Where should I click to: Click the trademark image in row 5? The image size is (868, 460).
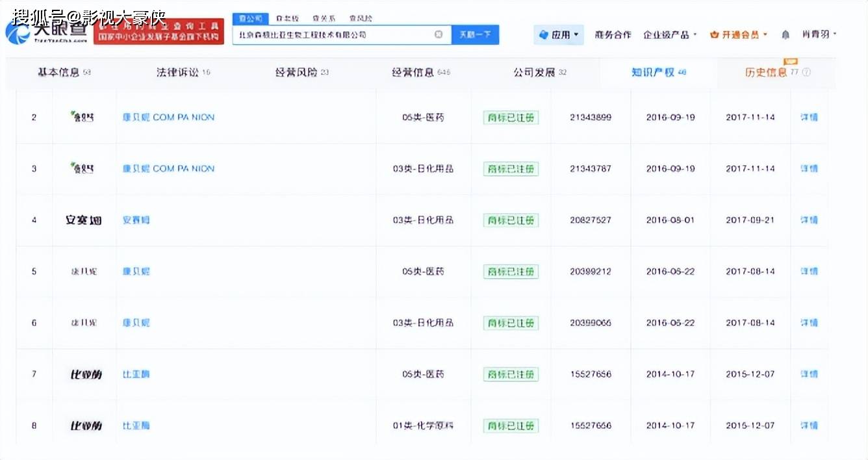click(83, 271)
